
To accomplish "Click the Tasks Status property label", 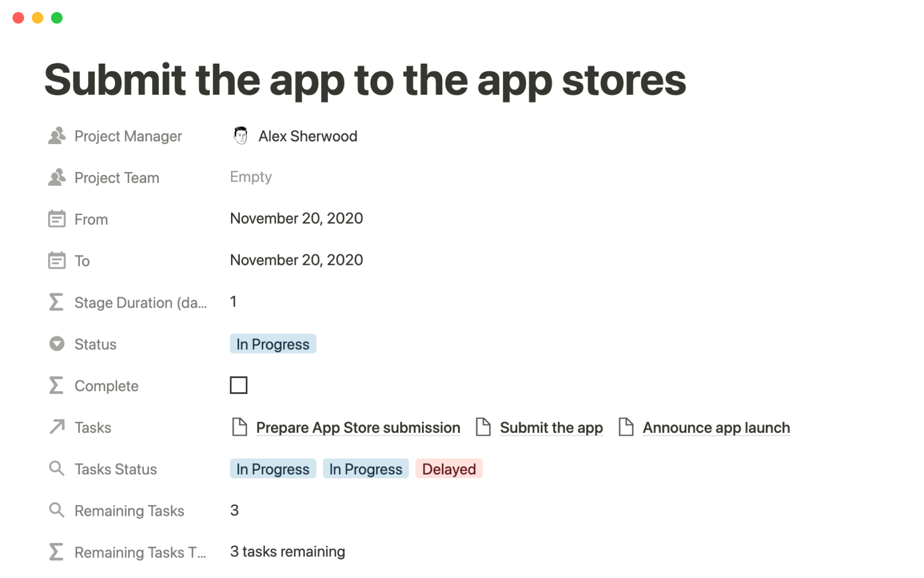I will coord(115,469).
